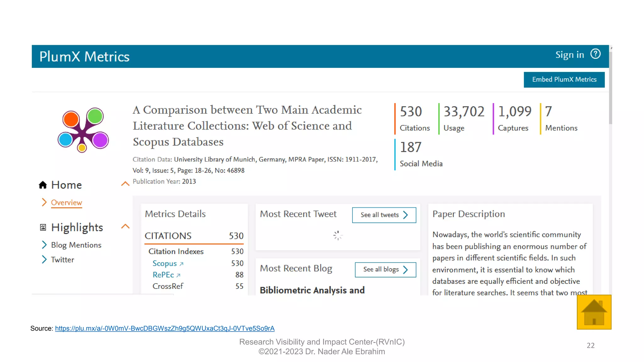Image resolution: width=644 pixels, height=362 pixels.
Task: Click the arrow in See all blogs
Action: coord(406,270)
